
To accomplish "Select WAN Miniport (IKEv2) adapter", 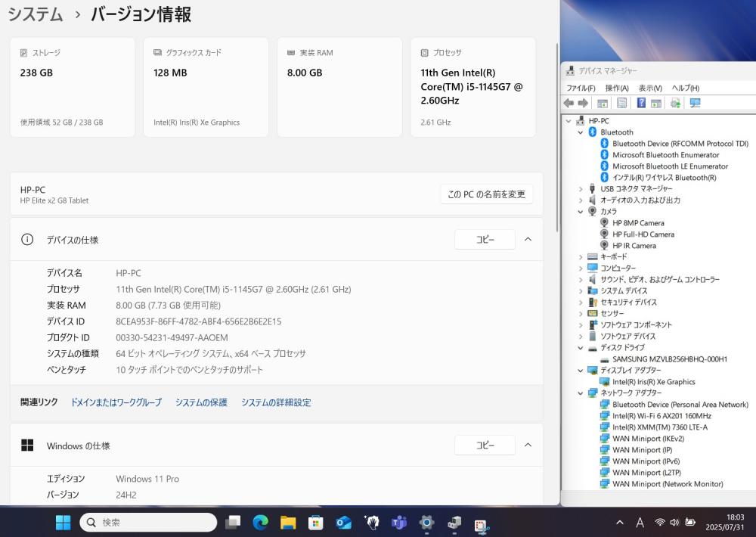I will (x=648, y=438).
